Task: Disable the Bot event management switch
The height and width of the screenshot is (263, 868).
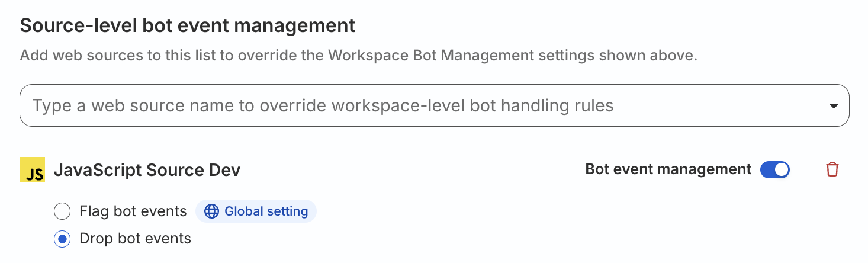Action: [775, 170]
